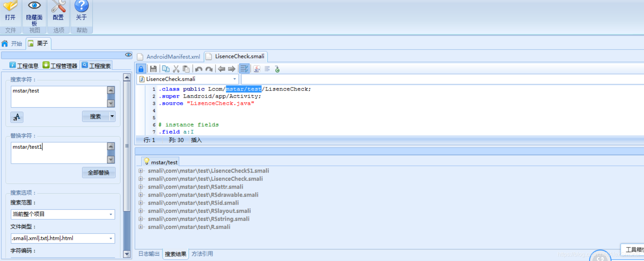Click the empty method selector combo box
Image resolution: width=644 pixels, height=261 pixels.
point(442,79)
